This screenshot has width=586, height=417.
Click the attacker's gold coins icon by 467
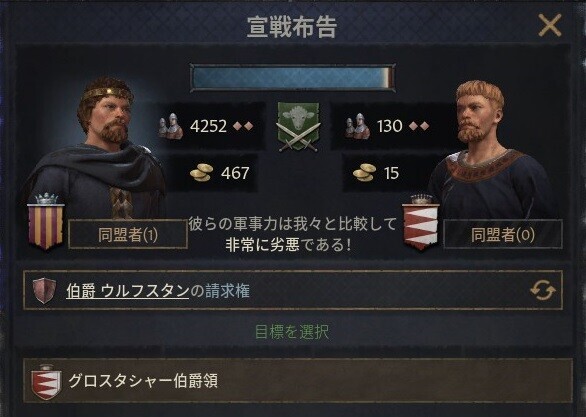click(x=201, y=173)
